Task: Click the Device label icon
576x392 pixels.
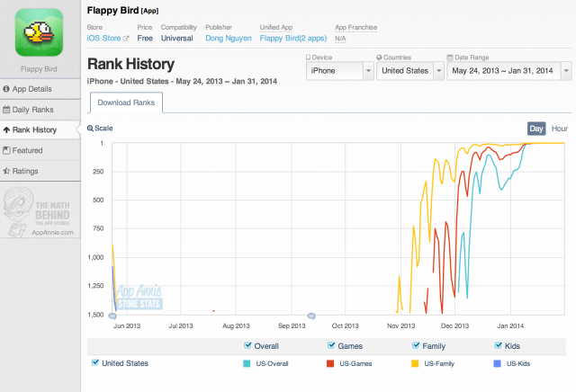Action: click(308, 58)
